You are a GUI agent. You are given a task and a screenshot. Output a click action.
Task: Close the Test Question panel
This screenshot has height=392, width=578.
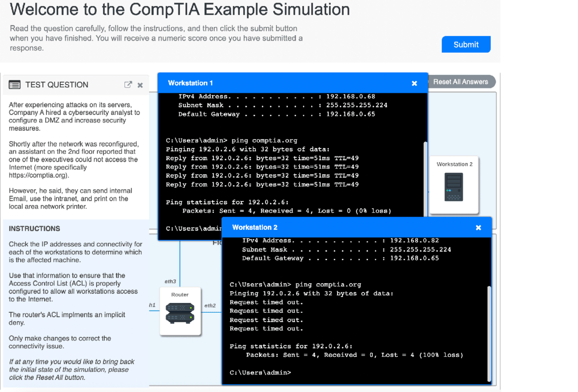140,85
